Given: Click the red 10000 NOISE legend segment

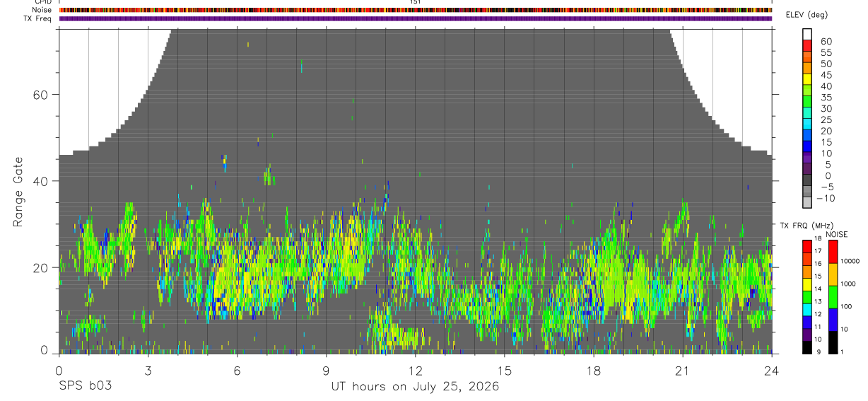Looking at the screenshot, I should point(833,252).
